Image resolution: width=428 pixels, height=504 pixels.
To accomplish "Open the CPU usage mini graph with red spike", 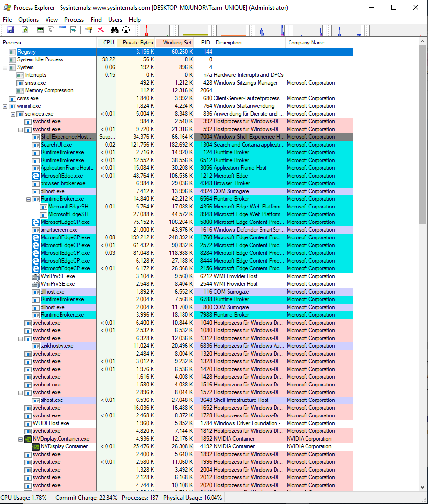I will click(155, 30).
